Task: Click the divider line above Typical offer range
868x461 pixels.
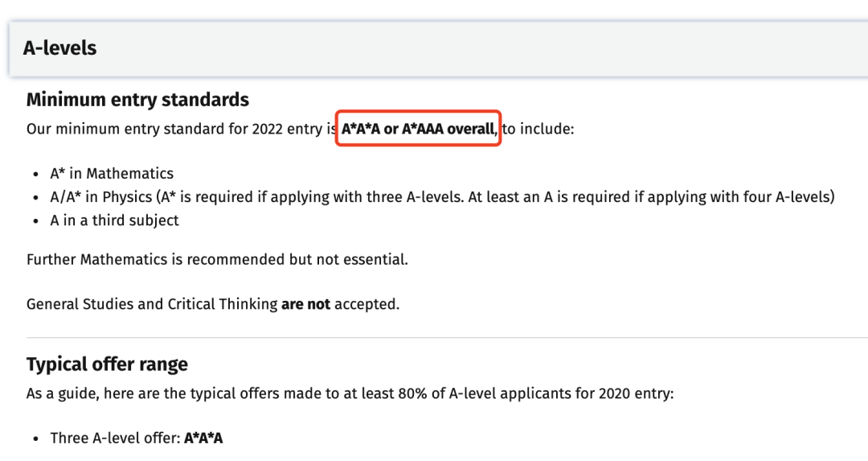Action: [448, 337]
